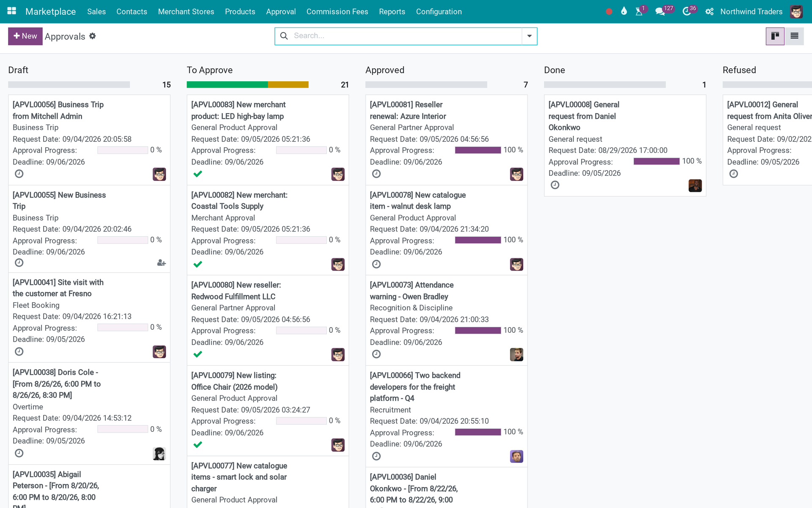The image size is (812, 508).
Task: Open the droplet icon in top bar
Action: click(624, 11)
